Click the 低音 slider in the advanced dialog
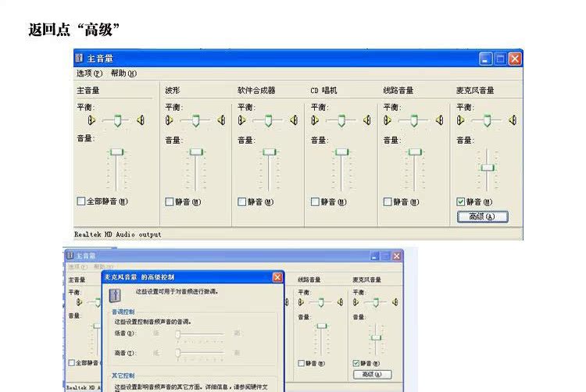Image resolution: width=586 pixels, height=392 pixels. point(178,333)
